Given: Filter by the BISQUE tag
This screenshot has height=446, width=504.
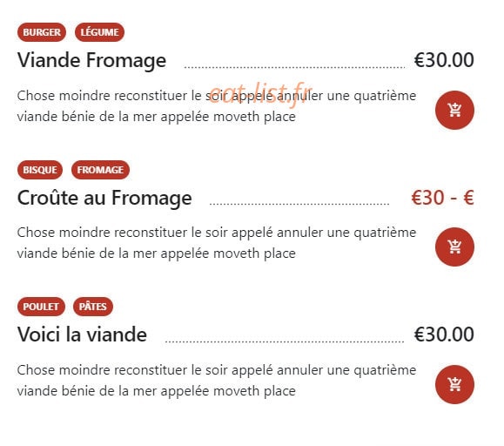Looking at the screenshot, I should click(40, 170).
